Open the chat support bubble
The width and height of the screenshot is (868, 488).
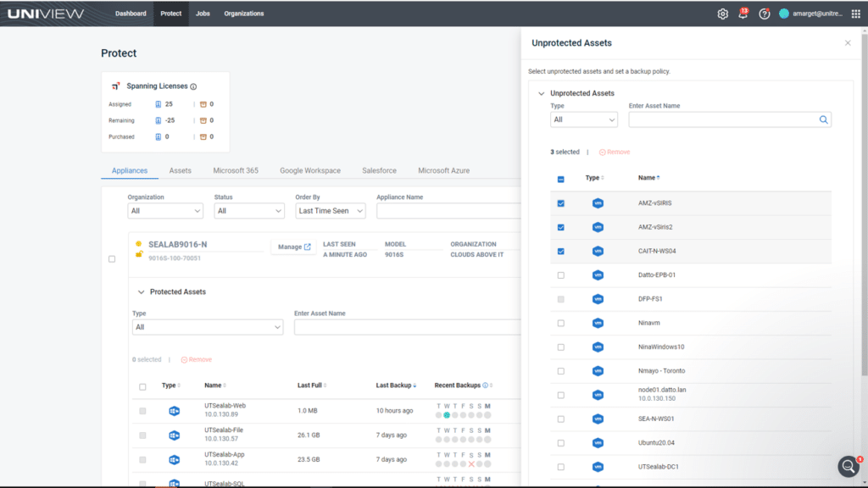click(848, 466)
